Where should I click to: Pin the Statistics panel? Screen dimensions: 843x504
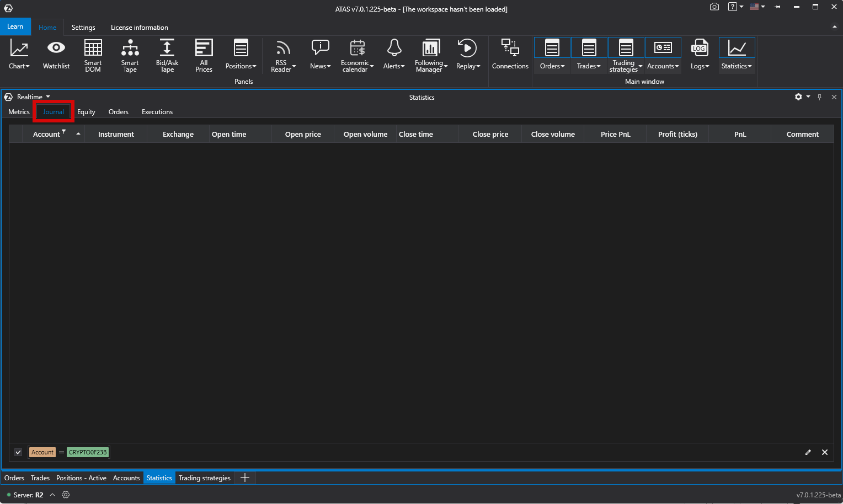(x=820, y=97)
